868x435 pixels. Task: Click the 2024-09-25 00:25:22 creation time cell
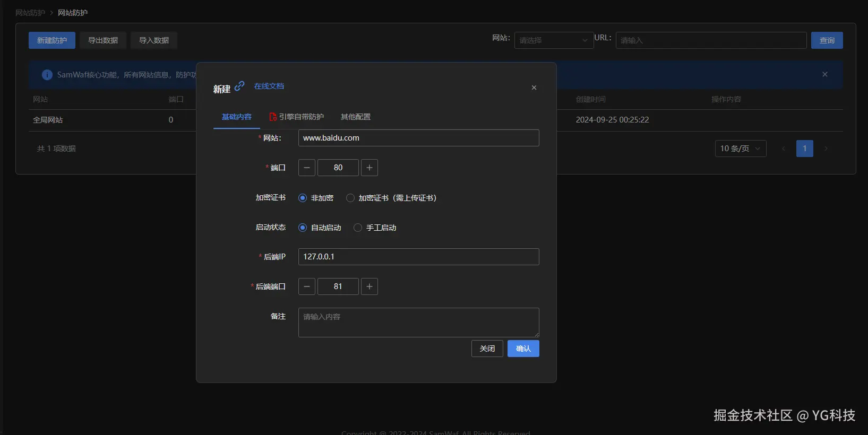pyautogui.click(x=613, y=120)
